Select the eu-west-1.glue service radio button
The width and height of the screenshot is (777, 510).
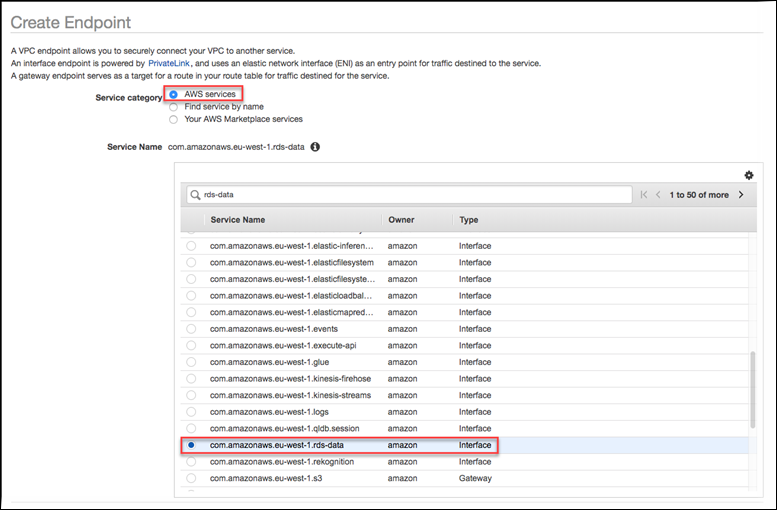(x=191, y=362)
